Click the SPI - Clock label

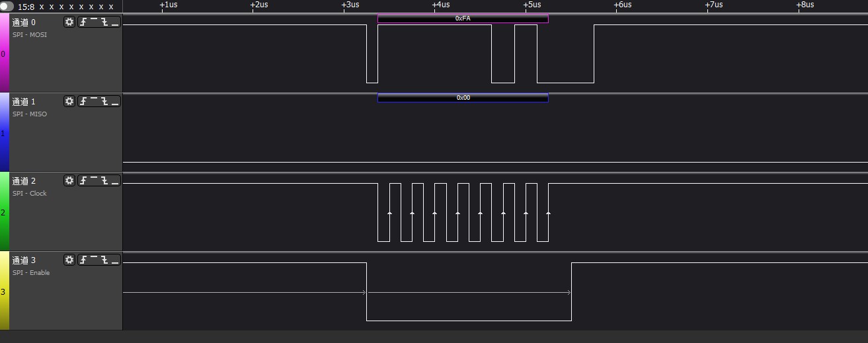[30, 193]
